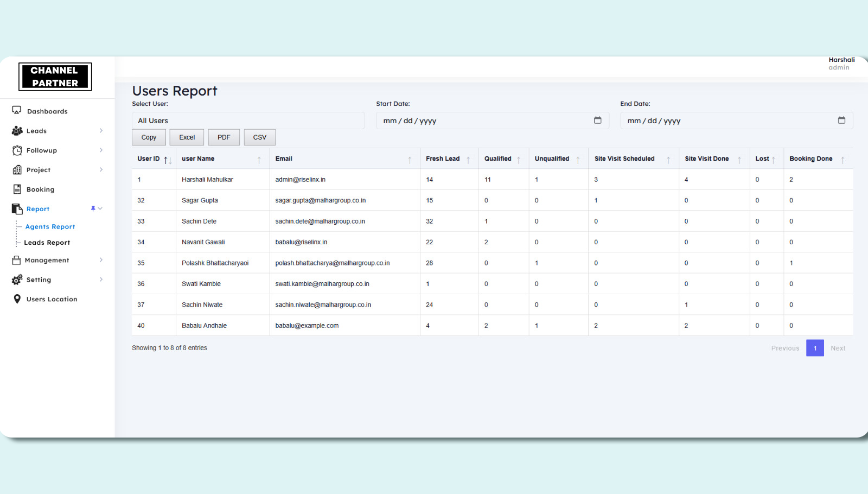Expand the Leads sidebar submenu chevron

[x=101, y=131]
